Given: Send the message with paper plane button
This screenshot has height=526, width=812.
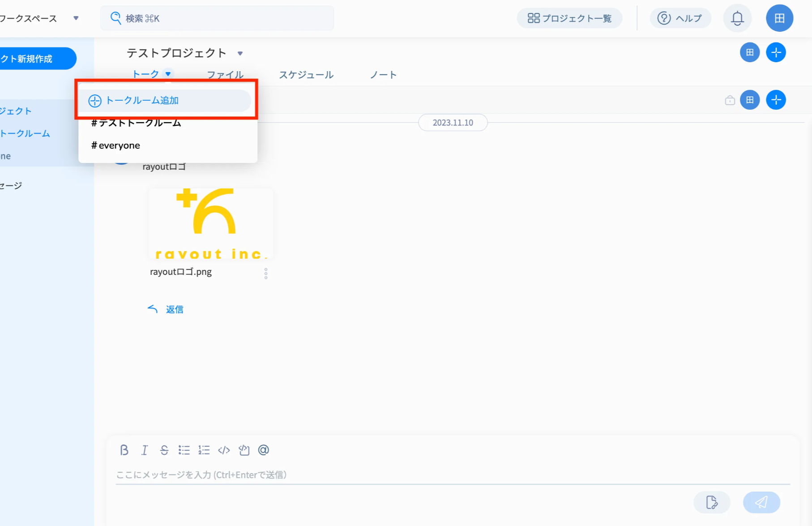Looking at the screenshot, I should 761,502.
